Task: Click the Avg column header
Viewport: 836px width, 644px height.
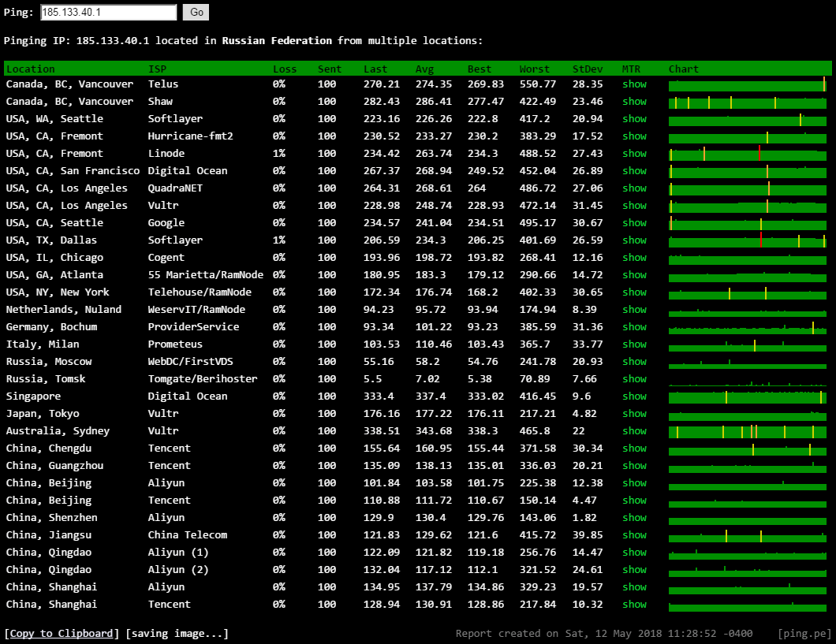Action: [x=424, y=69]
